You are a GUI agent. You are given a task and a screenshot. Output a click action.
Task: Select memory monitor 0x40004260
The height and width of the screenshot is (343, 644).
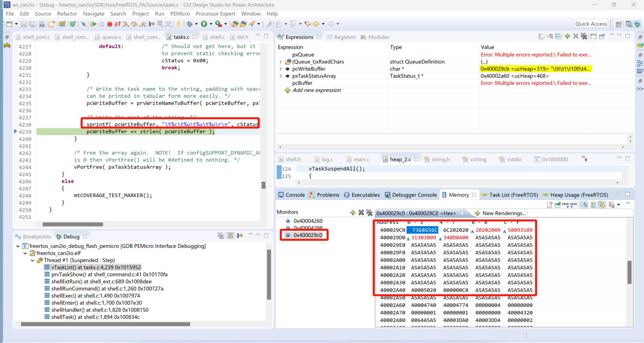(308, 221)
